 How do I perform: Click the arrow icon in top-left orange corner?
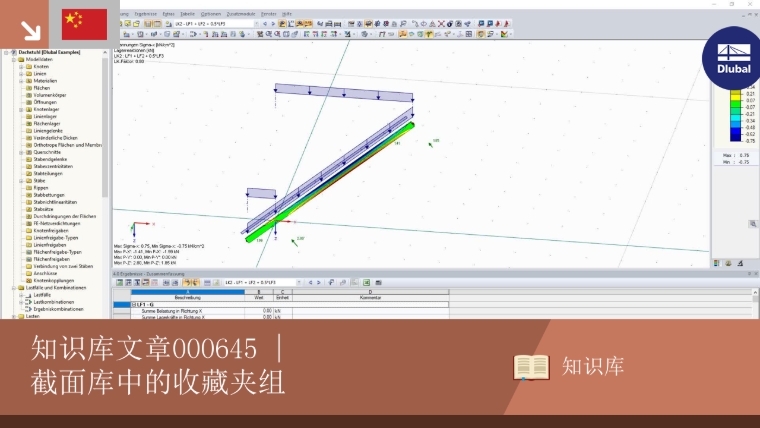point(30,30)
